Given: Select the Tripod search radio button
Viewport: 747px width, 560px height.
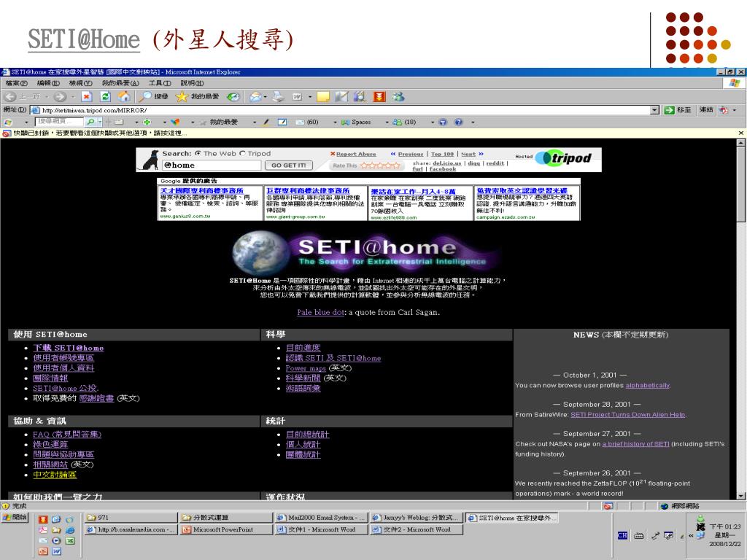Looking at the screenshot, I should pyautogui.click(x=242, y=153).
